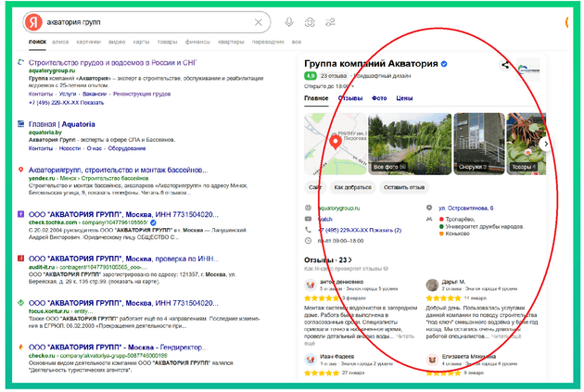Open the 'Оборудование' sitelink under aquatoria.by
Screen dimensions: 584x392
coord(127,148)
